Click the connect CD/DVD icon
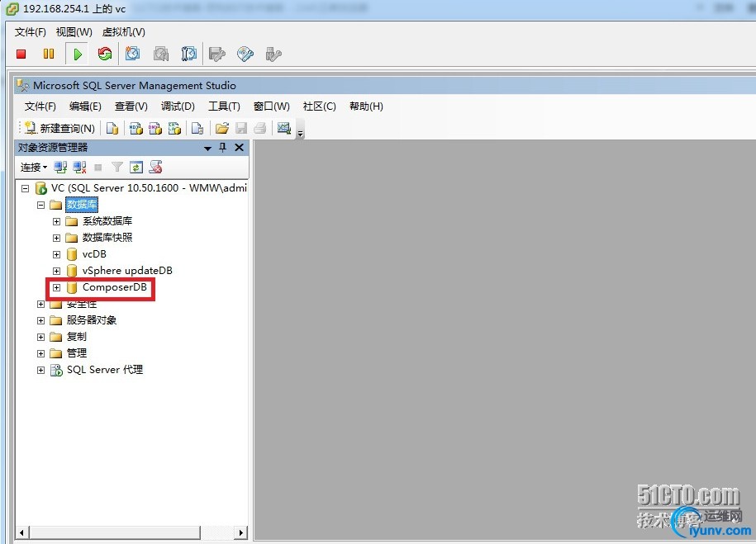Image resolution: width=756 pixels, height=544 pixels. coord(245,54)
